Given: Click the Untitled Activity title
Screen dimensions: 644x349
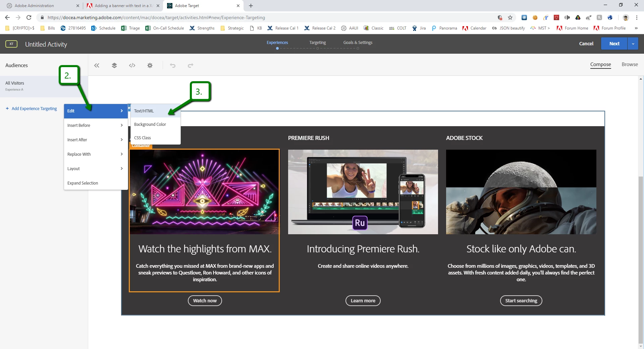Looking at the screenshot, I should (46, 44).
